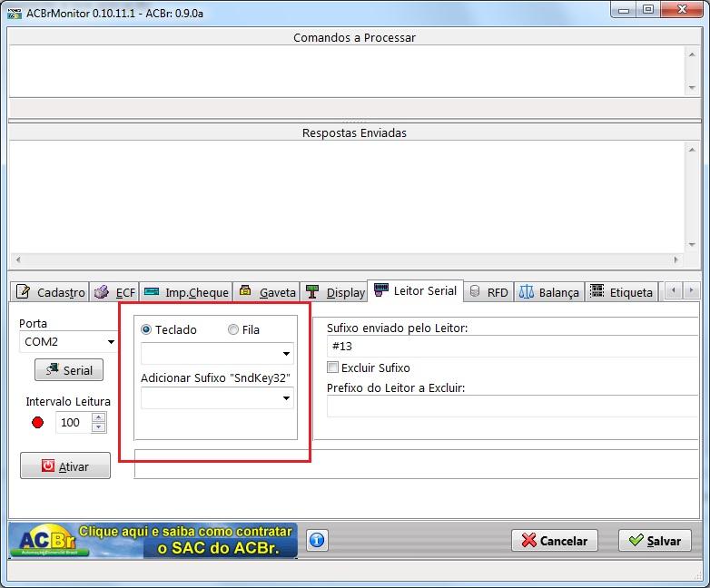Switch to the Balança tab
The width and height of the screenshot is (710, 588).
(548, 292)
